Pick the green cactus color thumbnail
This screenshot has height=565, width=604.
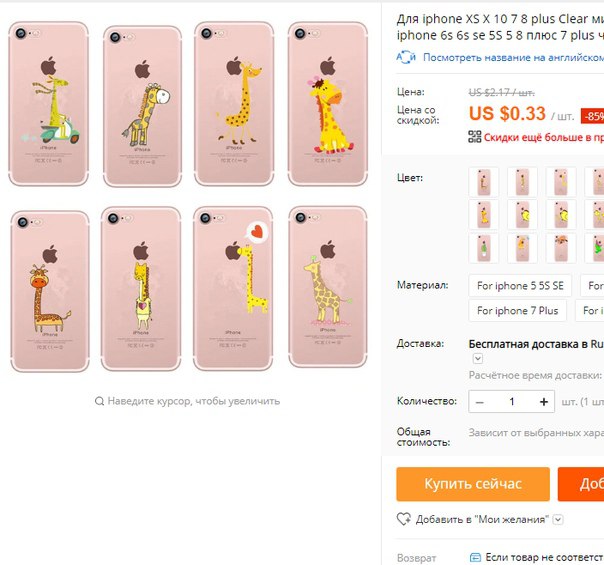484,248
